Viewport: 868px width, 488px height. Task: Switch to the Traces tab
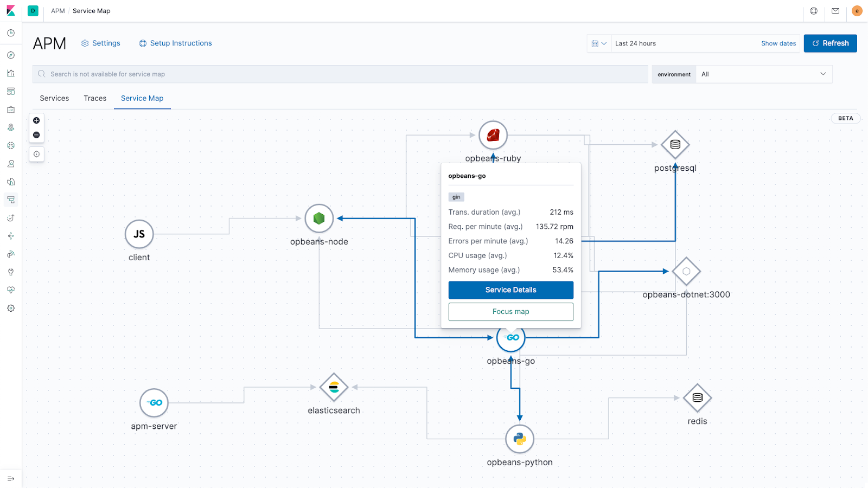point(95,98)
